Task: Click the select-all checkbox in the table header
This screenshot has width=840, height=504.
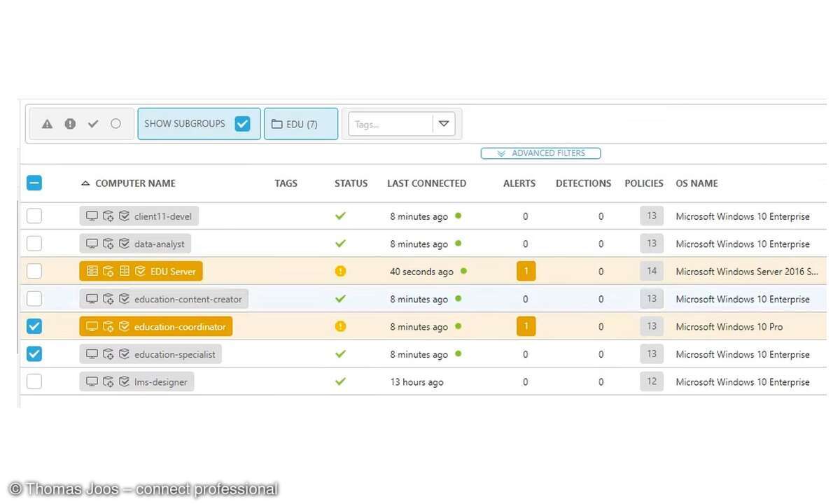Action: tap(34, 182)
